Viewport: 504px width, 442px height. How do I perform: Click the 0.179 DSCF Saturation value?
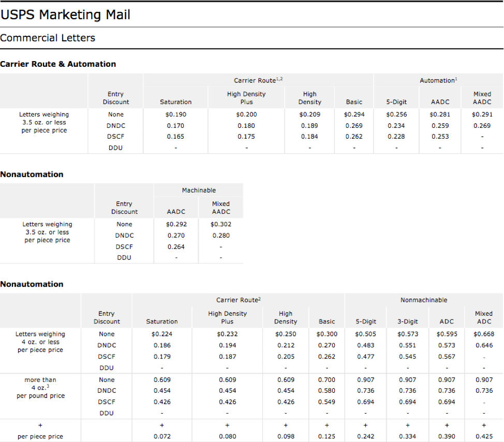[x=162, y=357]
